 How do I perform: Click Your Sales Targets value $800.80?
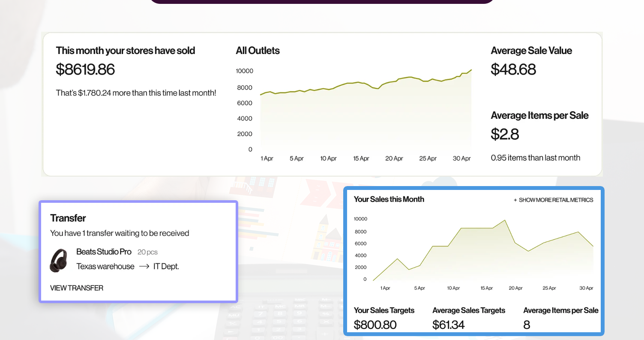[375, 325]
